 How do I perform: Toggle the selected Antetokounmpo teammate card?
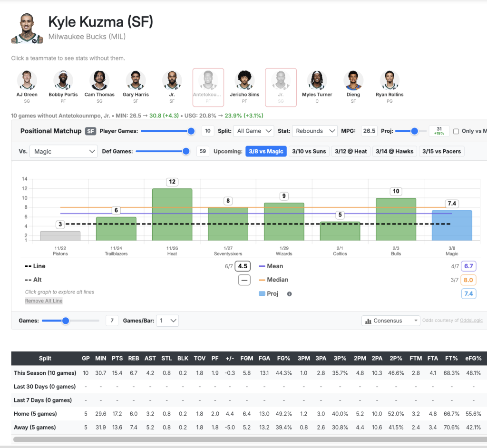tap(208, 87)
